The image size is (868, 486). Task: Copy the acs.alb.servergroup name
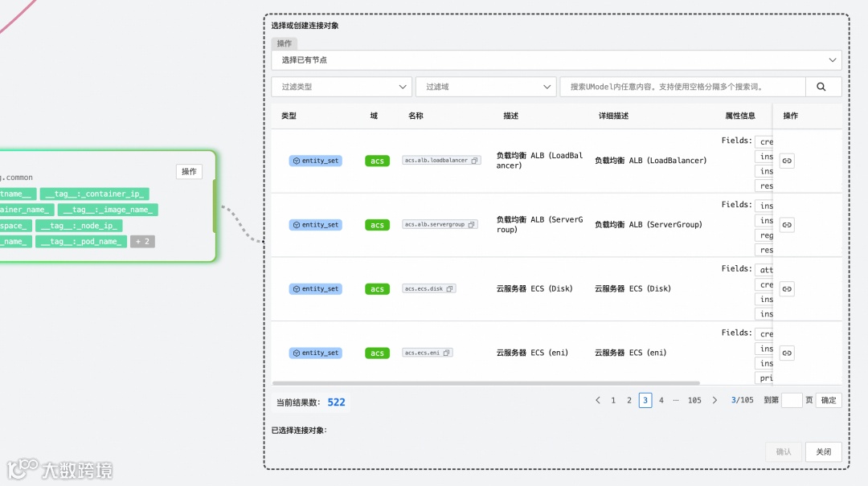[471, 225]
